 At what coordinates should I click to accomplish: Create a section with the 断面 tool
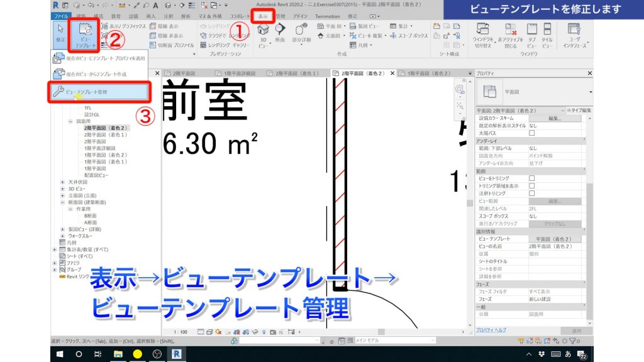click(x=280, y=30)
